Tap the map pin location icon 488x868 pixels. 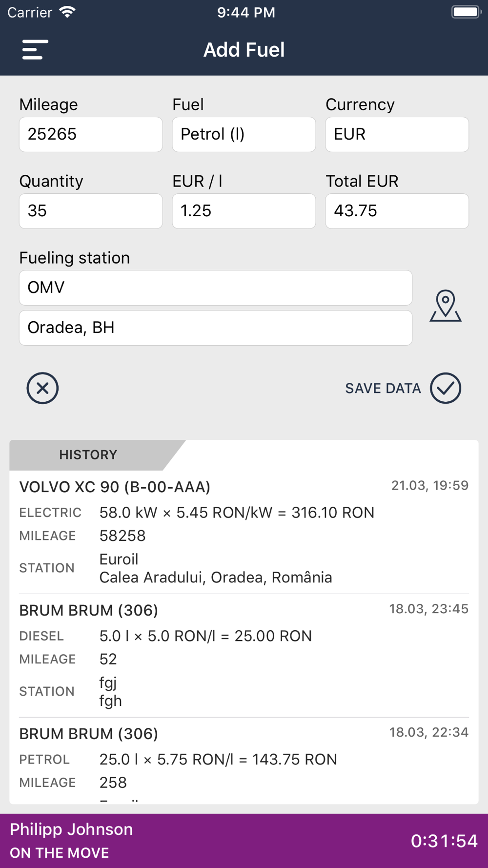[x=446, y=306]
